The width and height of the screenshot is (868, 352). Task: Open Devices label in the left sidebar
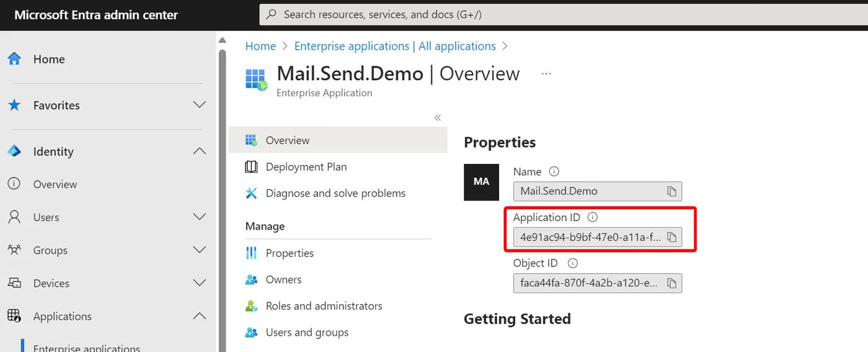point(51,283)
